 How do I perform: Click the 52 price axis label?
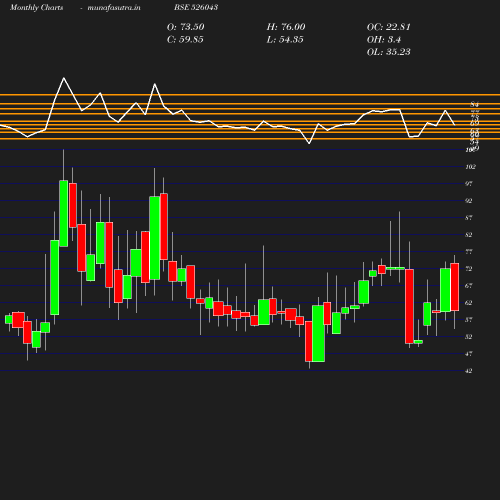tap(469, 337)
